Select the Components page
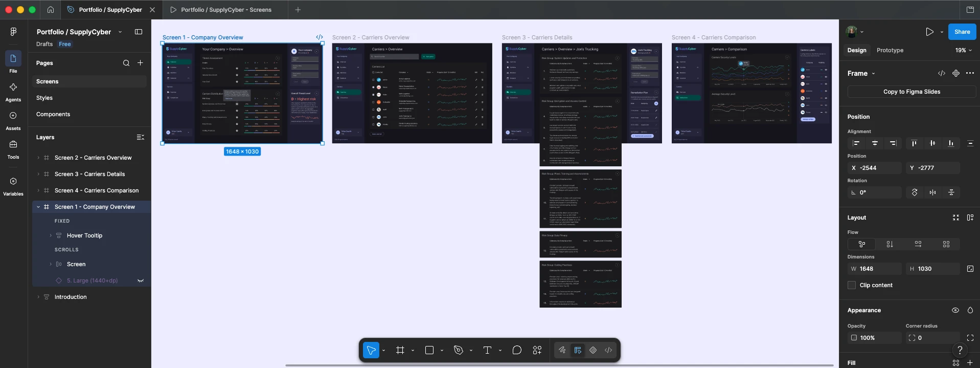Image resolution: width=980 pixels, height=368 pixels. (x=89, y=114)
